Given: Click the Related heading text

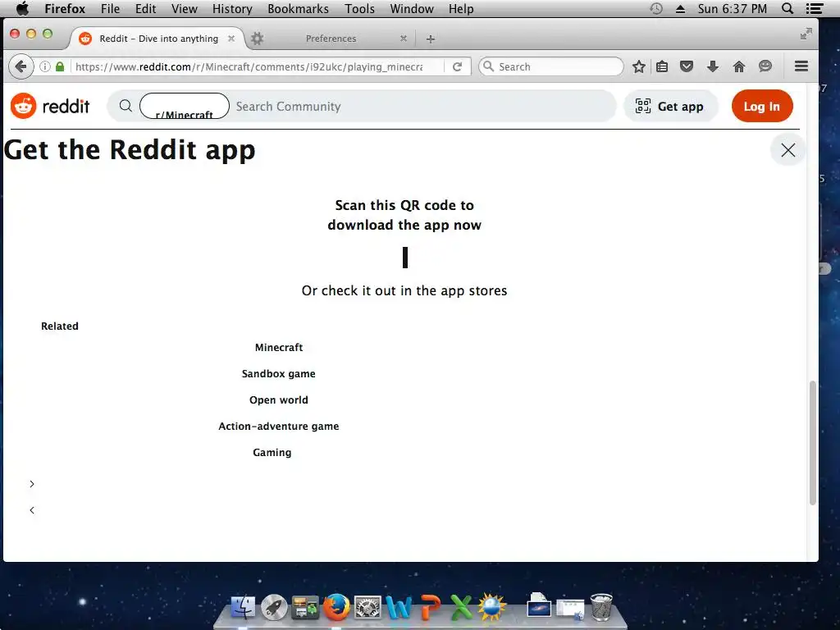Looking at the screenshot, I should (x=59, y=326).
